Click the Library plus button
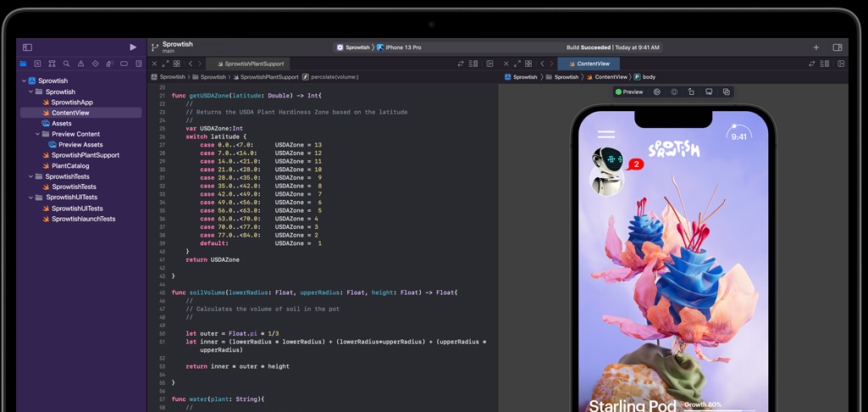Image resolution: width=868 pixels, height=412 pixels. [816, 47]
